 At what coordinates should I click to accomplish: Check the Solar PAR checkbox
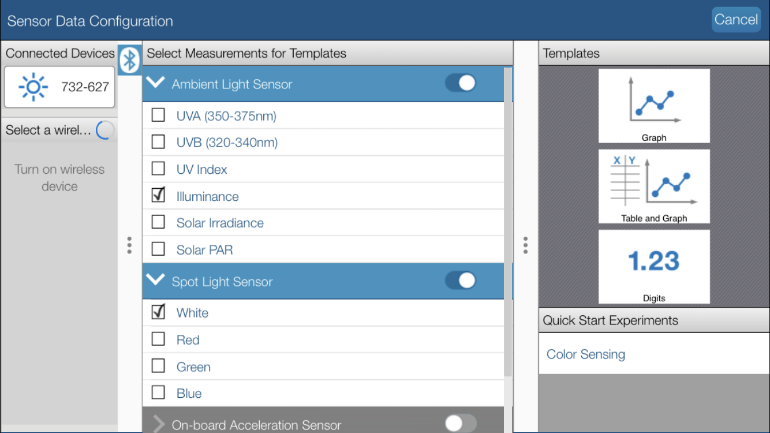point(158,249)
